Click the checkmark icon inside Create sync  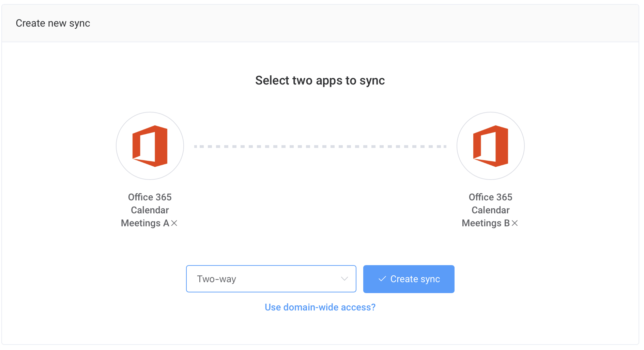tap(382, 279)
